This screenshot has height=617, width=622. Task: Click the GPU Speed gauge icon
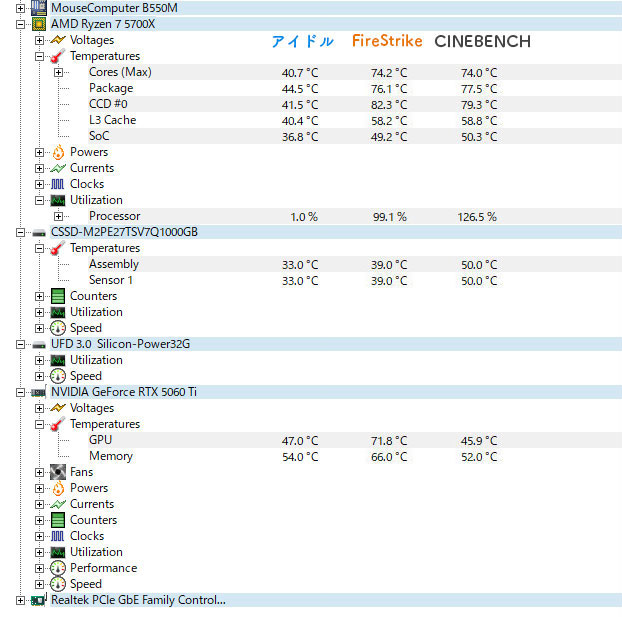tap(58, 584)
